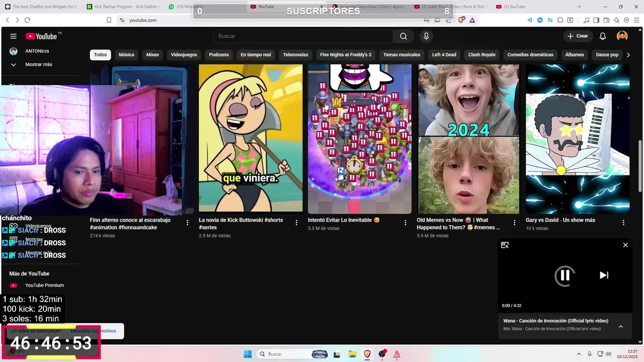Expand the miniplayer mix queue chevron
Viewport: 644px width, 362px height.
point(621,326)
